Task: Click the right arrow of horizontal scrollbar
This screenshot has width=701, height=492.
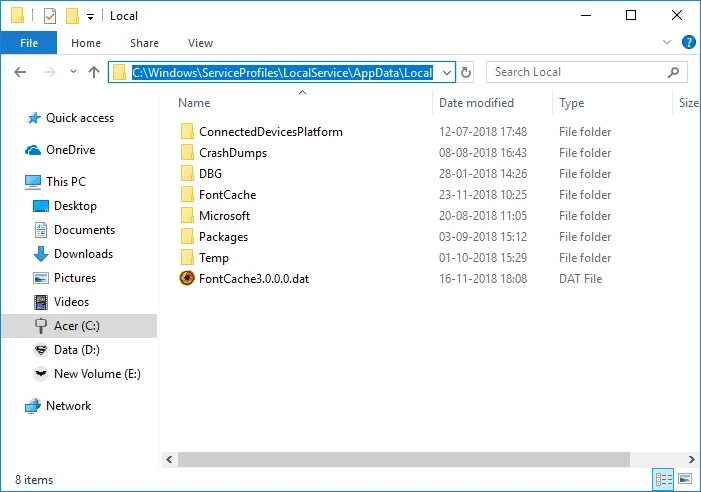Action: tap(692, 459)
